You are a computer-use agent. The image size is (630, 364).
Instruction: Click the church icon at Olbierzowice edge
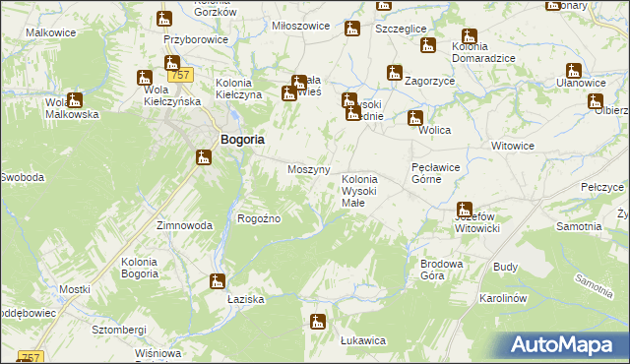pos(596,101)
